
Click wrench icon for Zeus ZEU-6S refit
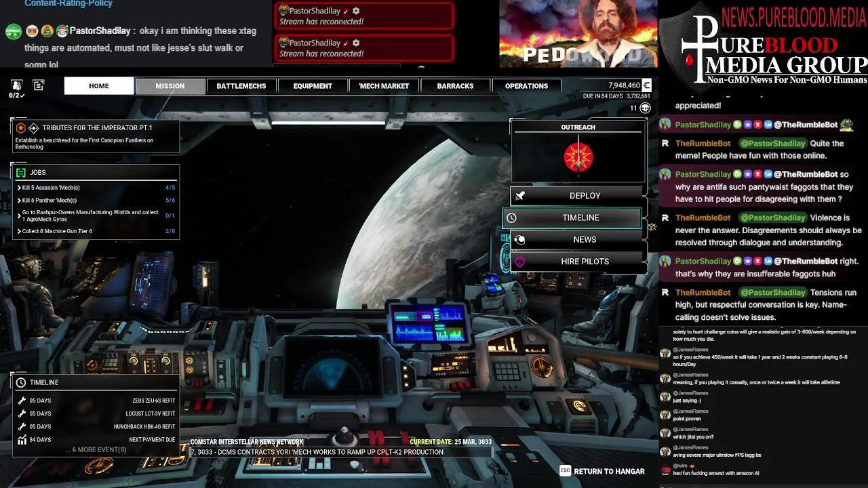tap(22, 401)
